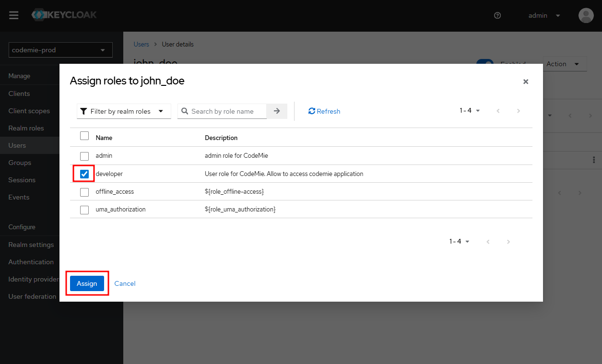
Task: Click the help question mark icon
Action: [x=497, y=15]
